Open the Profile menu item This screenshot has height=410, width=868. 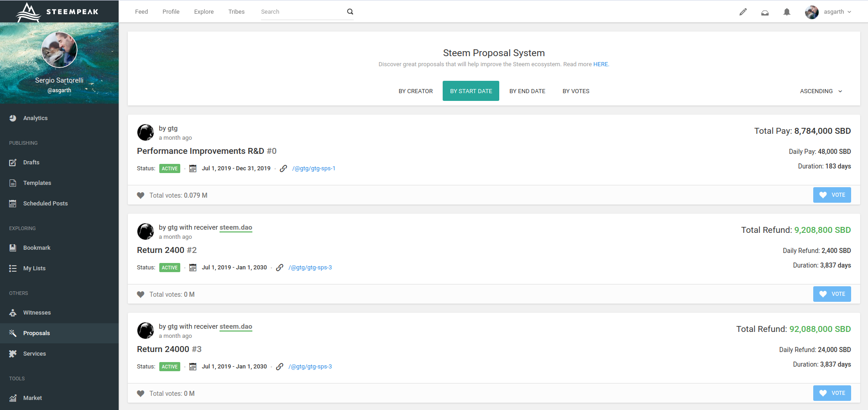(x=171, y=12)
